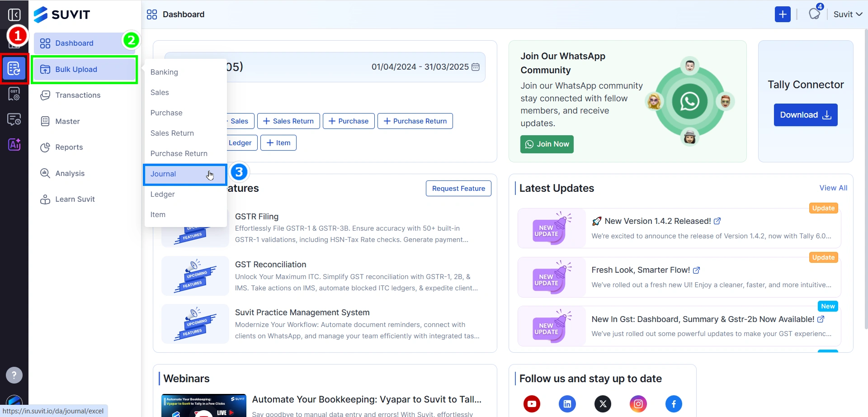Open the Suvit account dropdown
The height and width of the screenshot is (417, 868).
pos(848,14)
